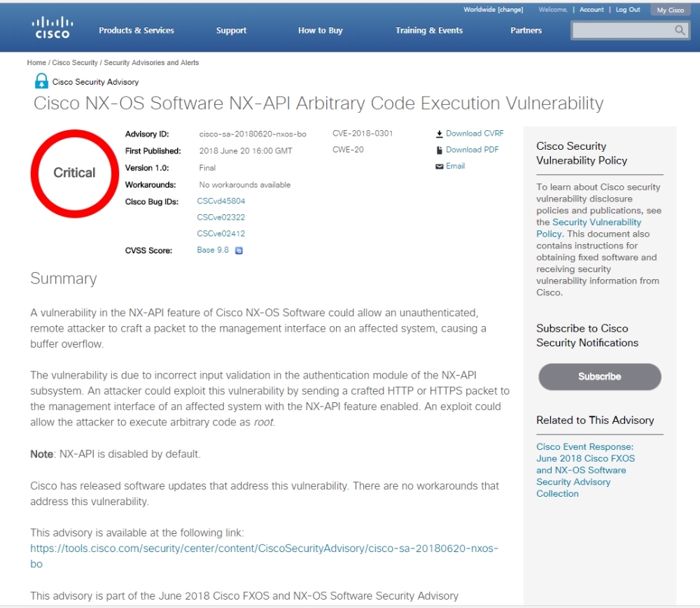
Task: Click the Subscribe to Cisco Security Notifications heading
Action: (587, 335)
